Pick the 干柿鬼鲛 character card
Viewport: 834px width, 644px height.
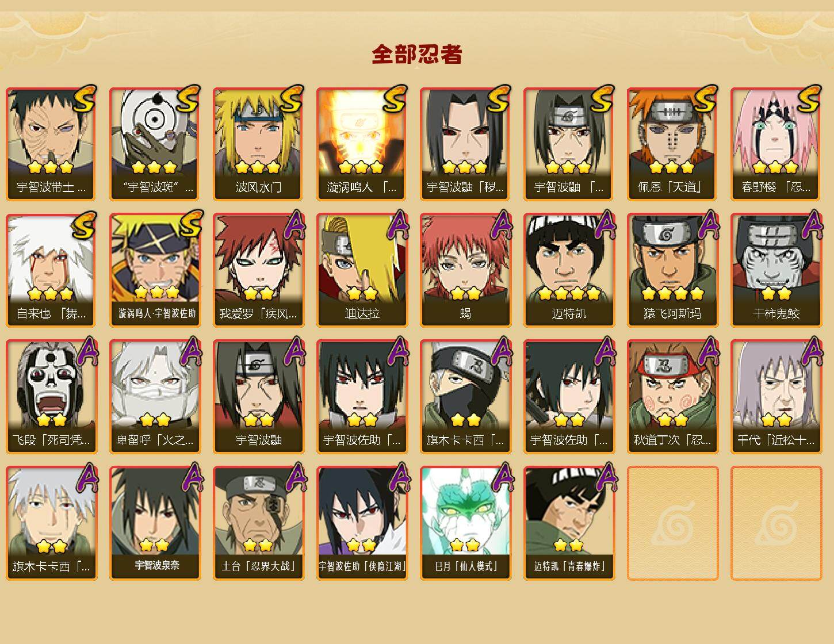(x=776, y=270)
